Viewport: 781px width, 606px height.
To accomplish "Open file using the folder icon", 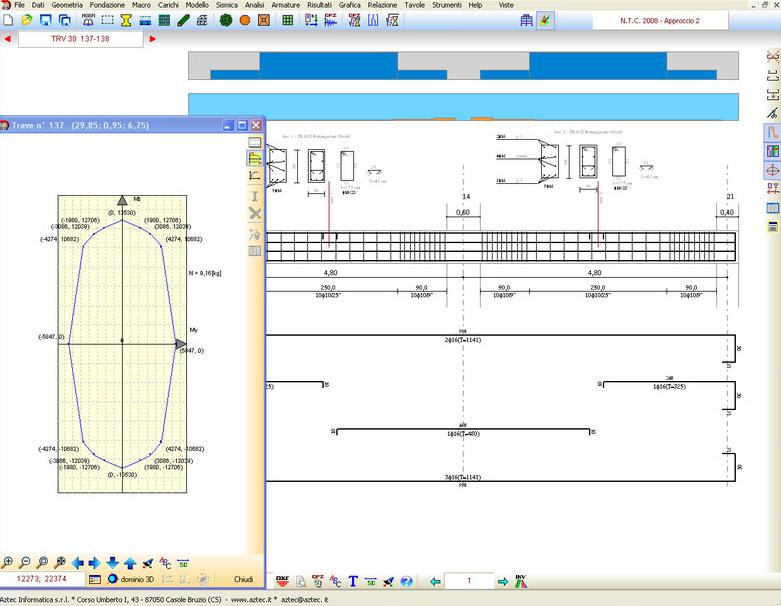I will (27, 20).
